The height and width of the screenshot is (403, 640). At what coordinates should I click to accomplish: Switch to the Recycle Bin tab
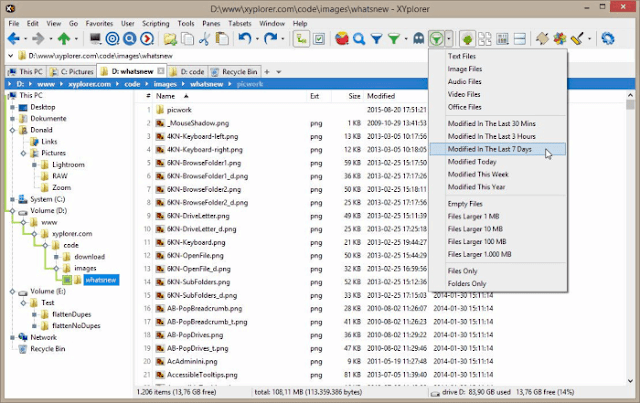(234, 72)
